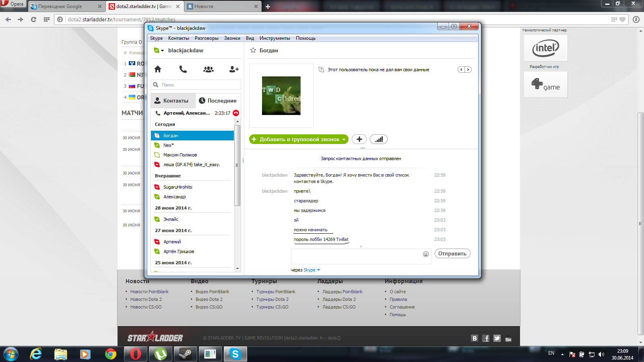Select contact Максим Поляков
The height and width of the screenshot is (362, 644).
[192, 155]
